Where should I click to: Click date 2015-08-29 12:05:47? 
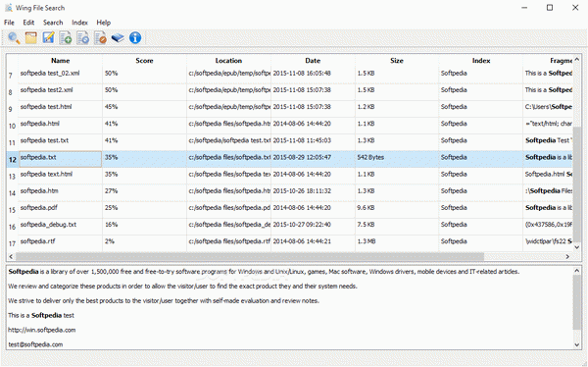pos(313,159)
